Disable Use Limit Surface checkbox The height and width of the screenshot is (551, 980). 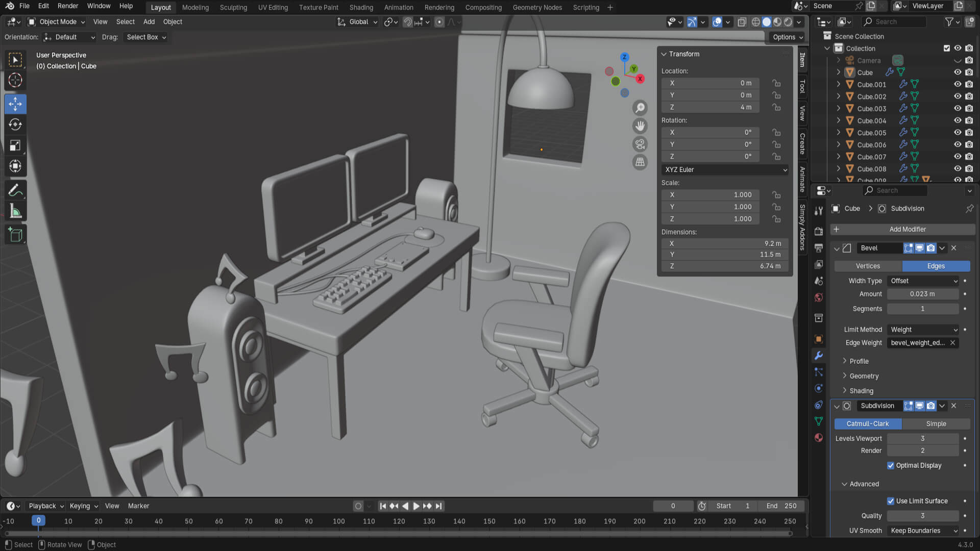[x=891, y=501]
